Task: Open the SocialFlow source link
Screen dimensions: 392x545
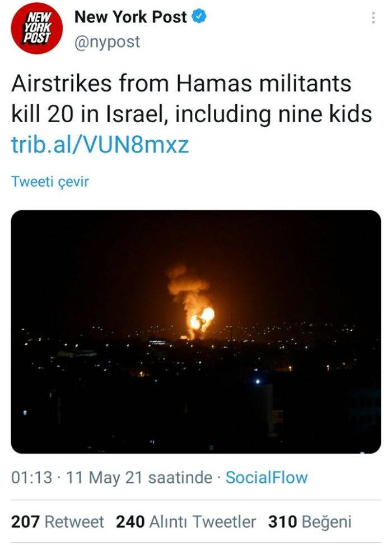Action: click(x=267, y=478)
